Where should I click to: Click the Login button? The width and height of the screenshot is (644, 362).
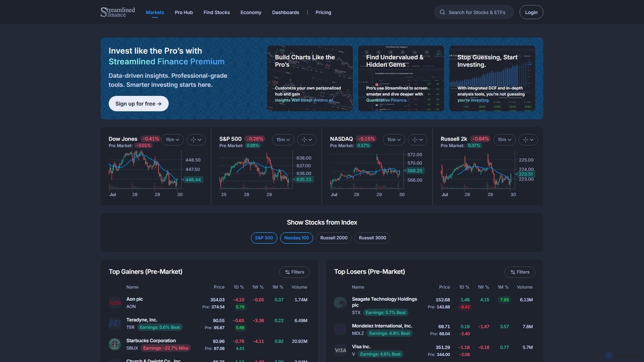point(531,13)
